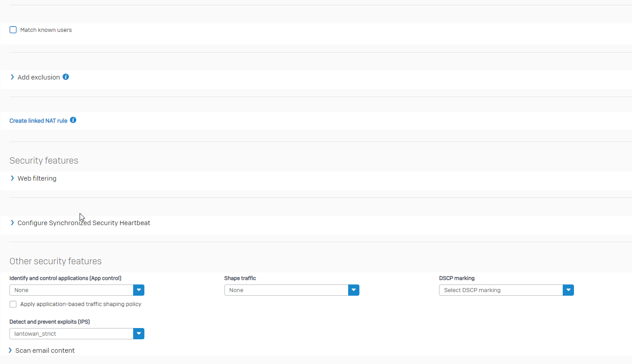
Task: Click the info icon next to Create linked NAT rule
Action: (73, 120)
